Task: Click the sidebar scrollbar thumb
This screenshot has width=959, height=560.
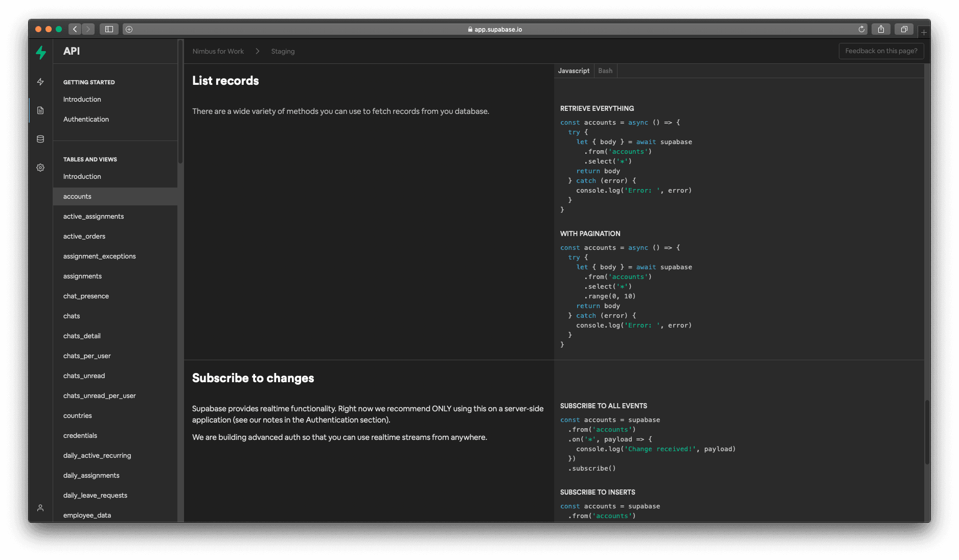Action: pos(180,102)
